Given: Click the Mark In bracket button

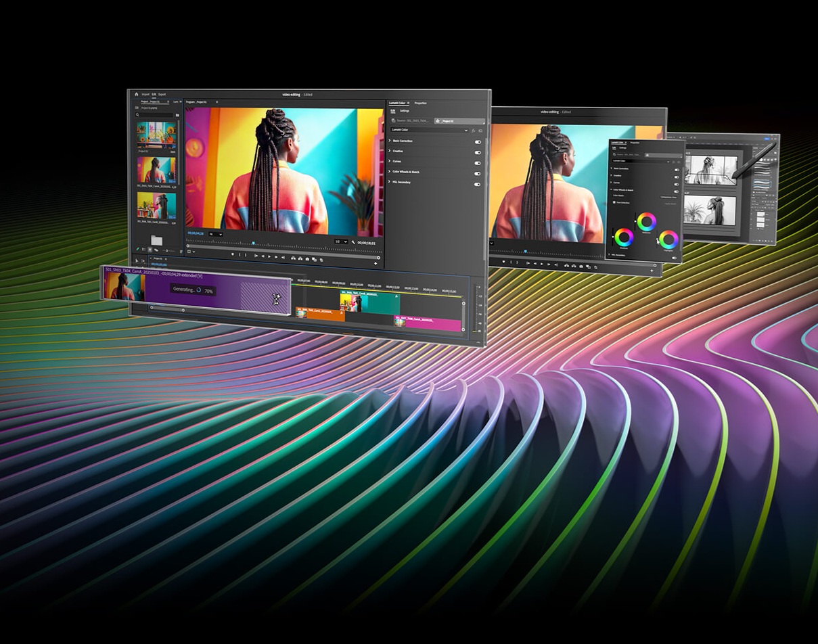Looking at the screenshot, I should pos(240,254).
